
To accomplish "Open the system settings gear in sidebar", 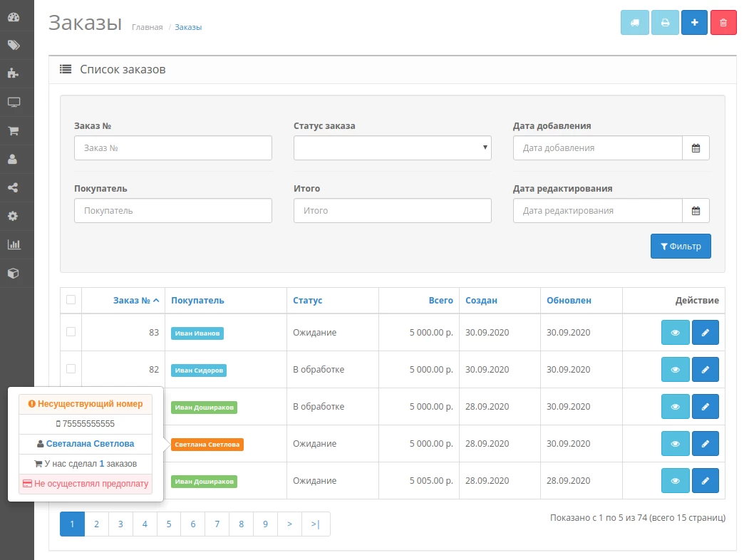I will point(14,216).
